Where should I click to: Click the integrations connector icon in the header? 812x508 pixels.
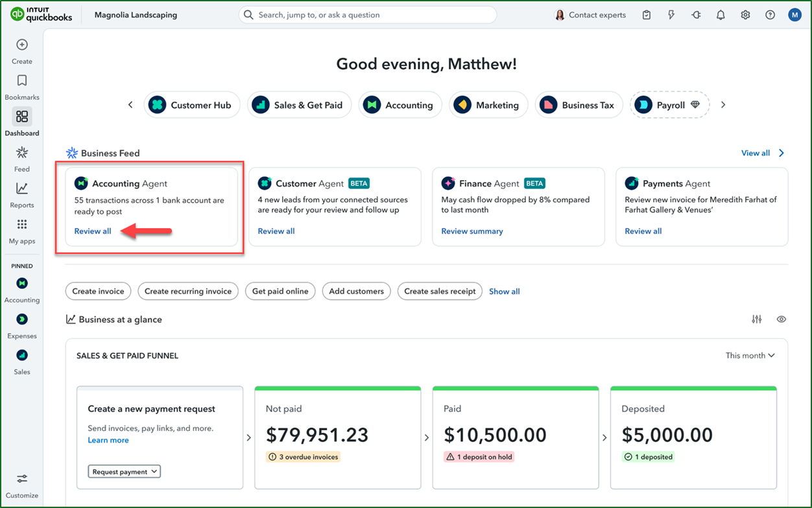tap(697, 15)
